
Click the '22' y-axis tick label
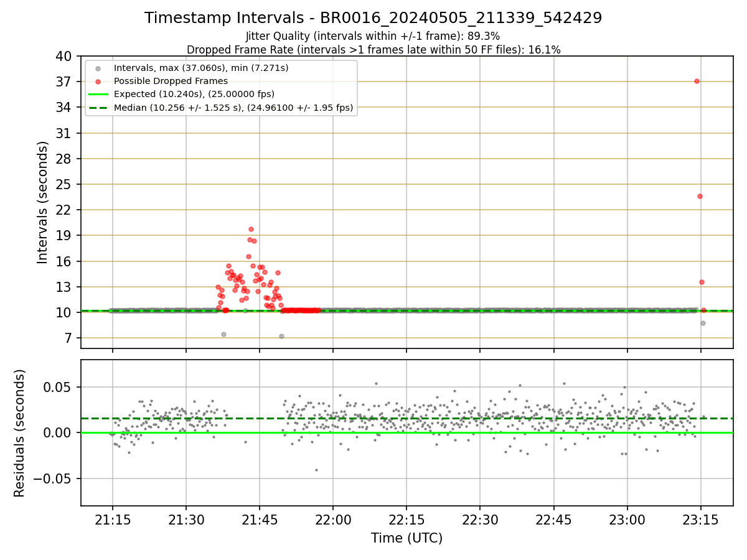tap(65, 210)
